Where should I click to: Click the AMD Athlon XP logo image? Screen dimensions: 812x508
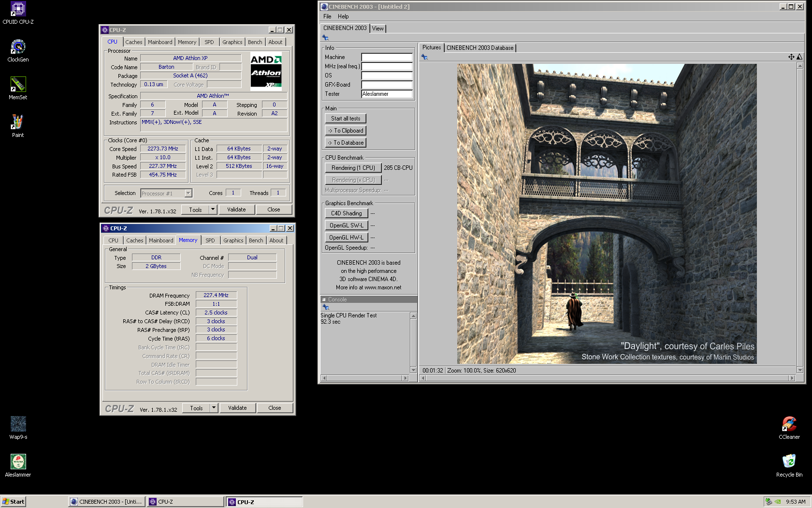point(266,72)
